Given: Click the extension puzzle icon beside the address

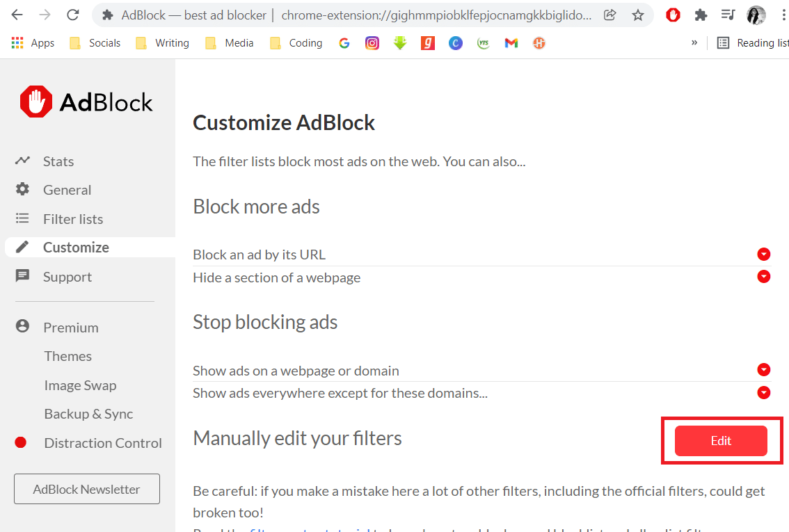Looking at the screenshot, I should [107, 15].
